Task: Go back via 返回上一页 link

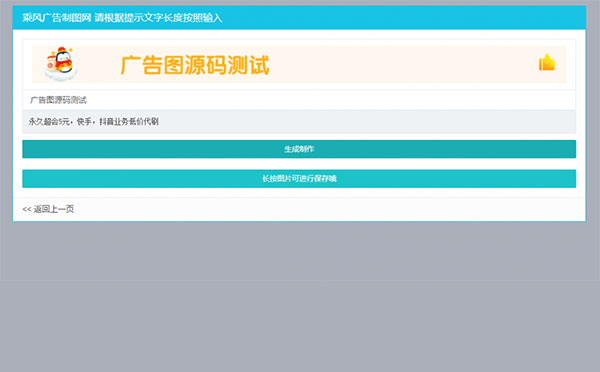Action: pos(48,209)
